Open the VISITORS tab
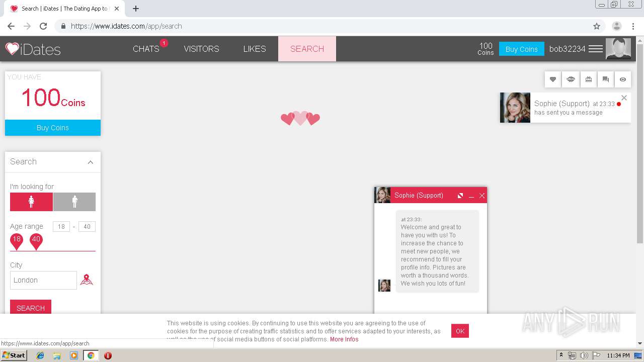 pyautogui.click(x=201, y=49)
